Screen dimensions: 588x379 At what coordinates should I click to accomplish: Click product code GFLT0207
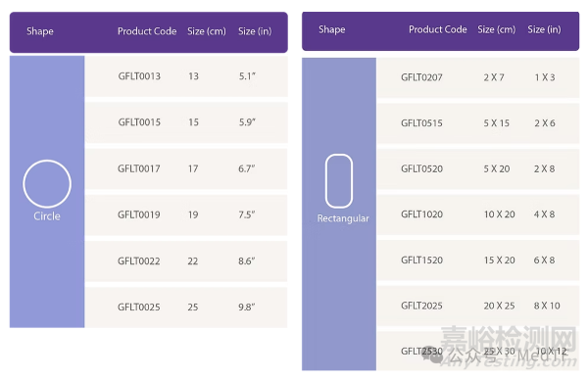(x=421, y=77)
